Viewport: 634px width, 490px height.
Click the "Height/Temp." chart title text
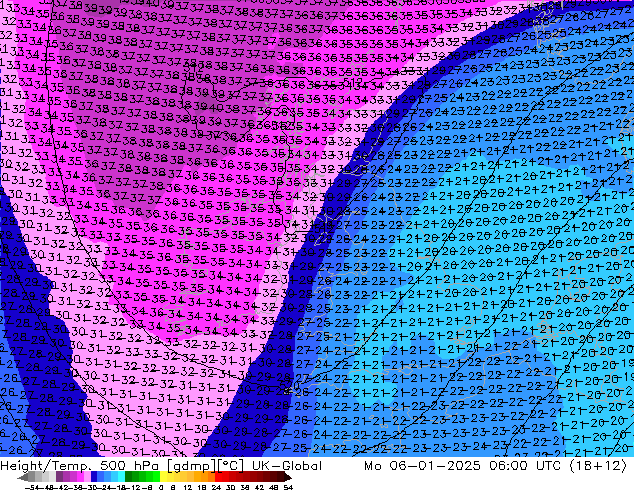coord(44,466)
